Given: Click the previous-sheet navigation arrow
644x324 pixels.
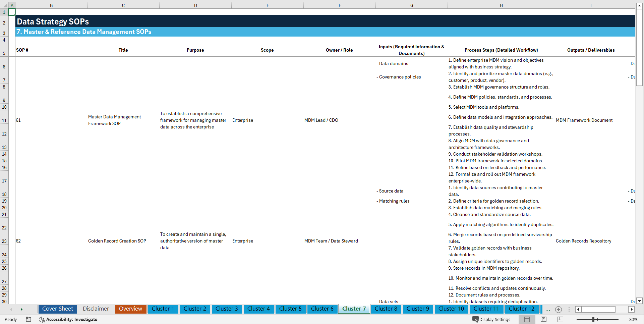Looking at the screenshot, I should pos(11,309).
